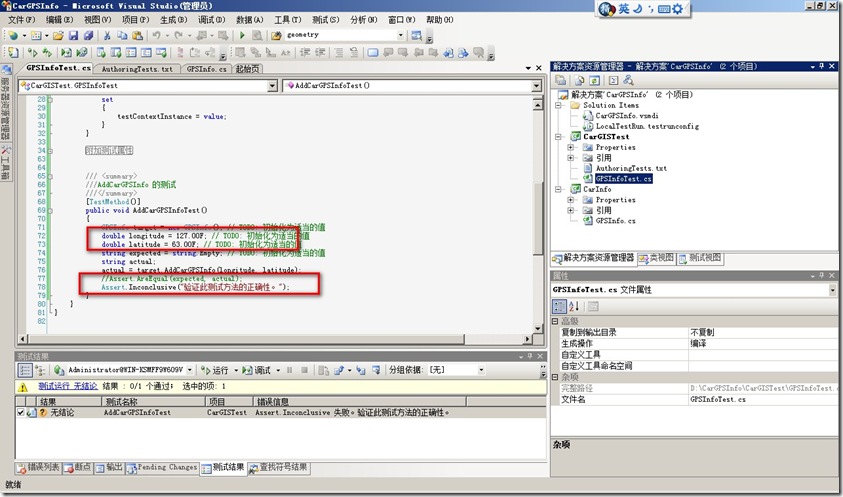843x497 pixels.
Task: Click the 测试运行 无结论 link
Action: point(68,385)
